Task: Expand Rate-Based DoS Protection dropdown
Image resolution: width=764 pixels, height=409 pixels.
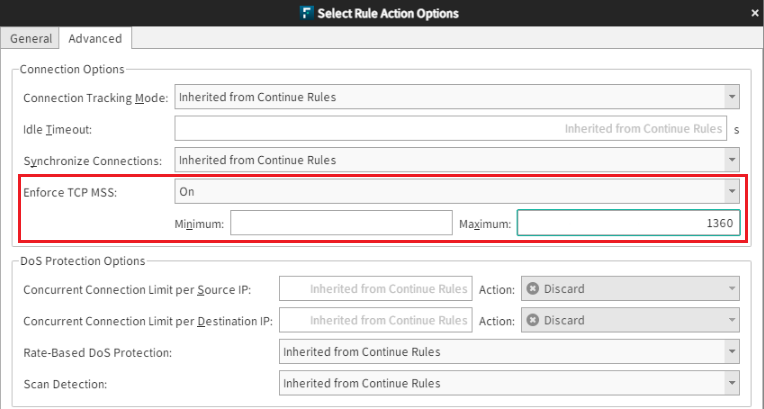Action: (x=508, y=352)
